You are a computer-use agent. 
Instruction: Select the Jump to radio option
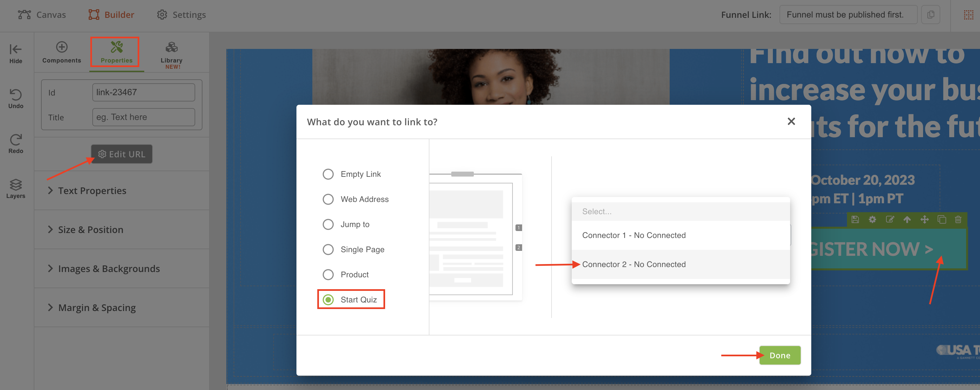[x=328, y=224]
